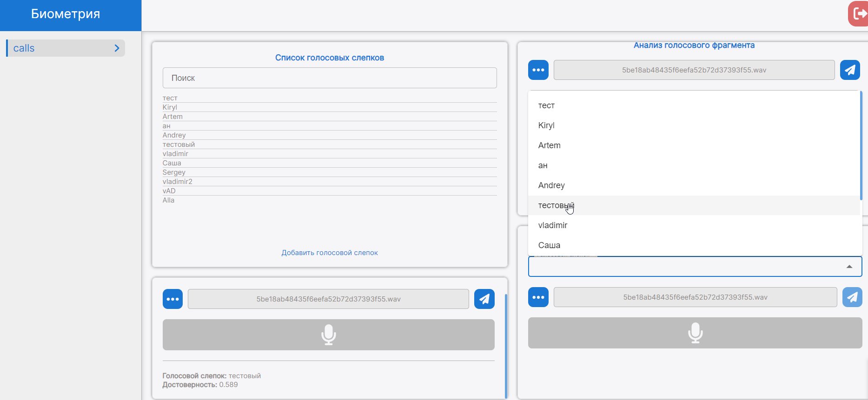
Task: Click the microphone button in the bottom-right panel
Action: pyautogui.click(x=695, y=333)
